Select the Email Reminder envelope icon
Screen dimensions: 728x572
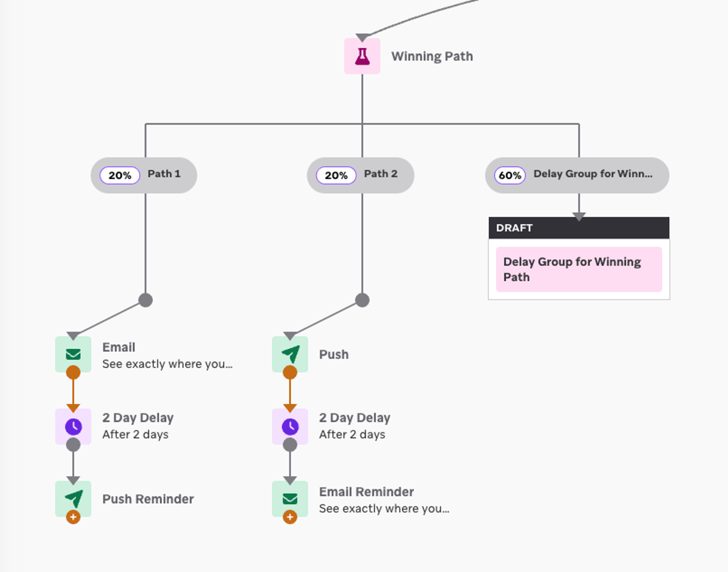tap(290, 499)
